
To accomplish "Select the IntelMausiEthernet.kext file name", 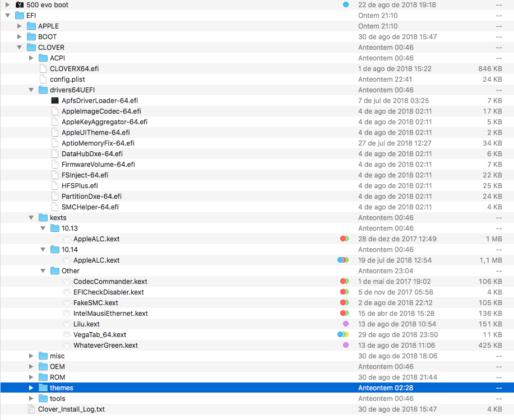I will [x=110, y=314].
